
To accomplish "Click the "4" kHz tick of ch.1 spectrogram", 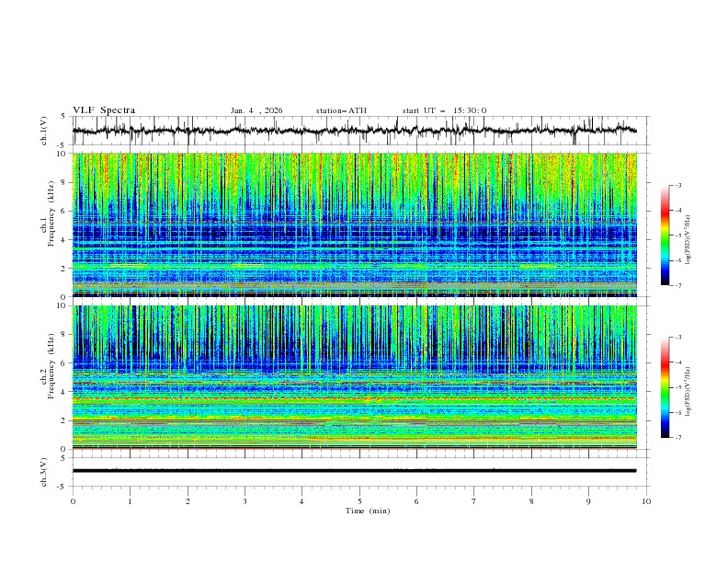I will pos(63,240).
